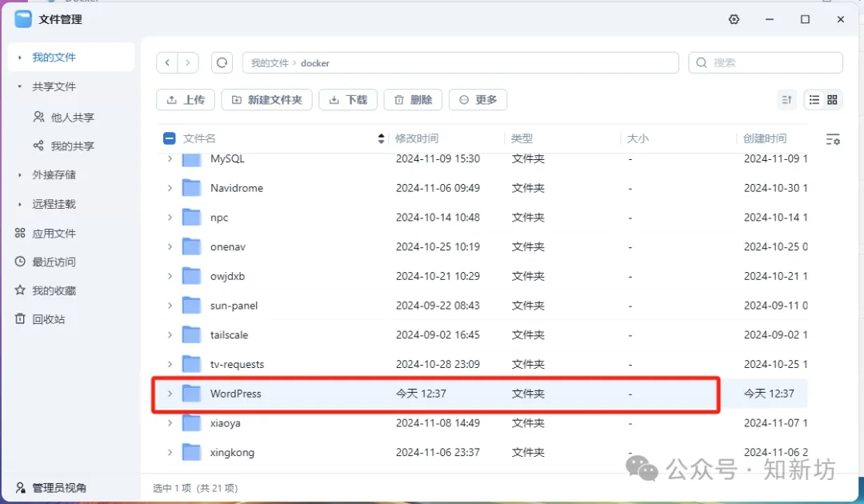
Task: Toggle the select-all checkbox in header
Action: coord(169,138)
